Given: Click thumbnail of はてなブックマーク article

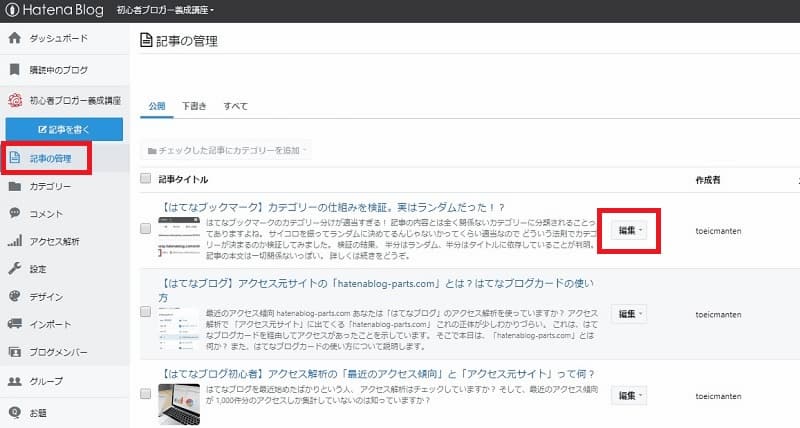Looking at the screenshot, I should pyautogui.click(x=179, y=236).
